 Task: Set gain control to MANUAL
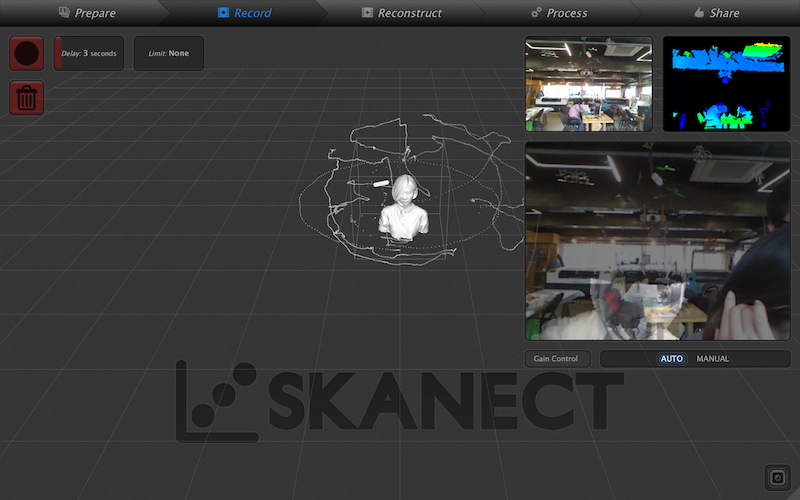(x=713, y=359)
